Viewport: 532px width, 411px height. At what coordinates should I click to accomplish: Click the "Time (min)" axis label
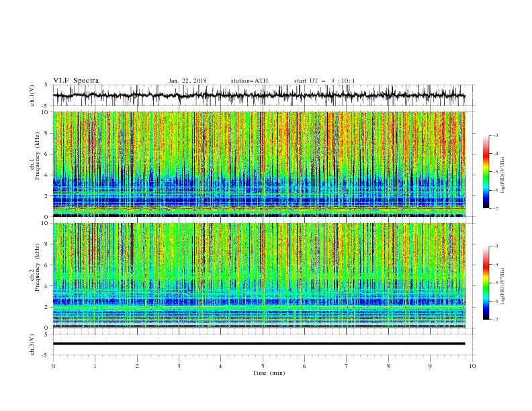269,373
